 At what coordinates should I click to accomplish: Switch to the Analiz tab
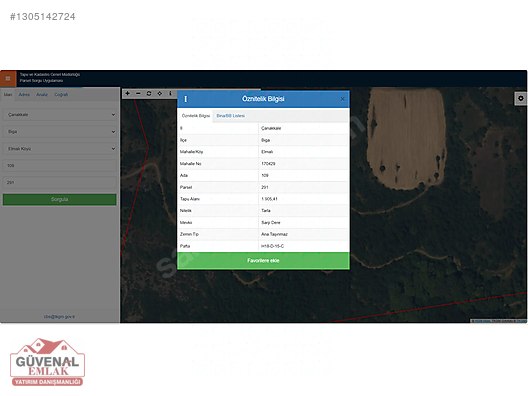(42, 95)
